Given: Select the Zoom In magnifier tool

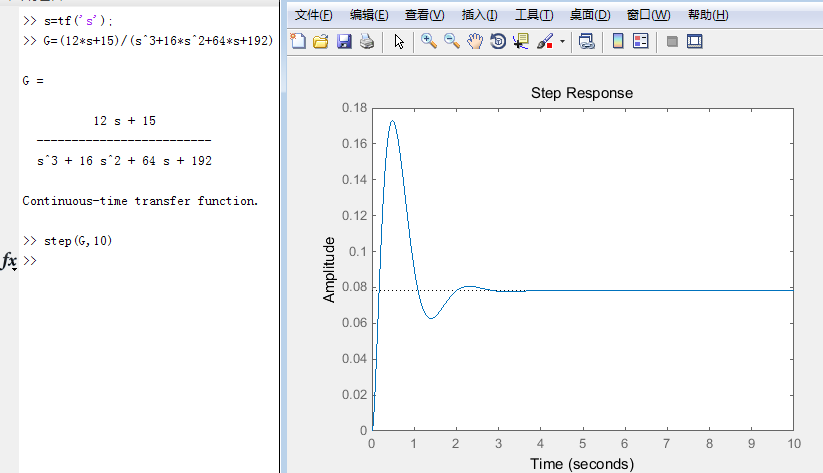Looking at the screenshot, I should (429, 41).
